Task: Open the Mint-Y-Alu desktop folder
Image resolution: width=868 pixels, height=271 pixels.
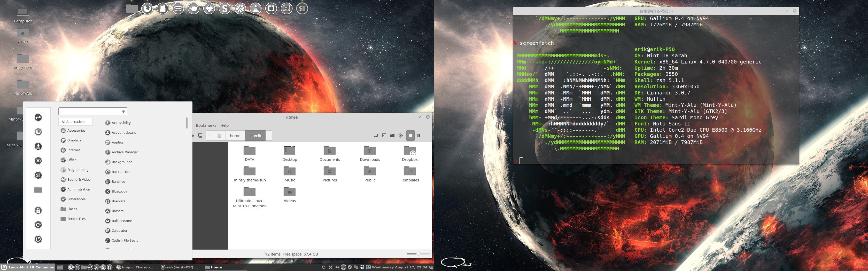Action: [x=23, y=87]
